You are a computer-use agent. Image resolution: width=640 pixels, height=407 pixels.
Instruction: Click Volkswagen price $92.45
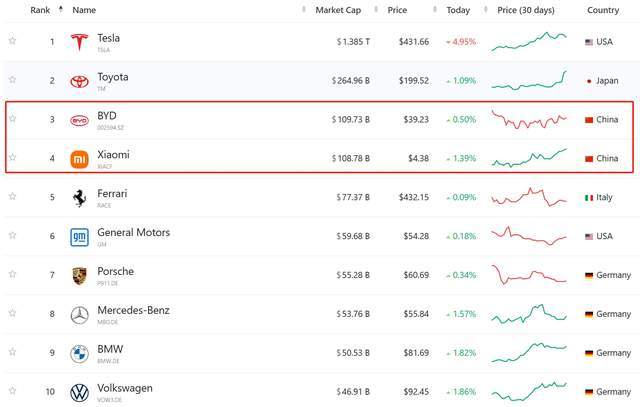[x=416, y=392]
